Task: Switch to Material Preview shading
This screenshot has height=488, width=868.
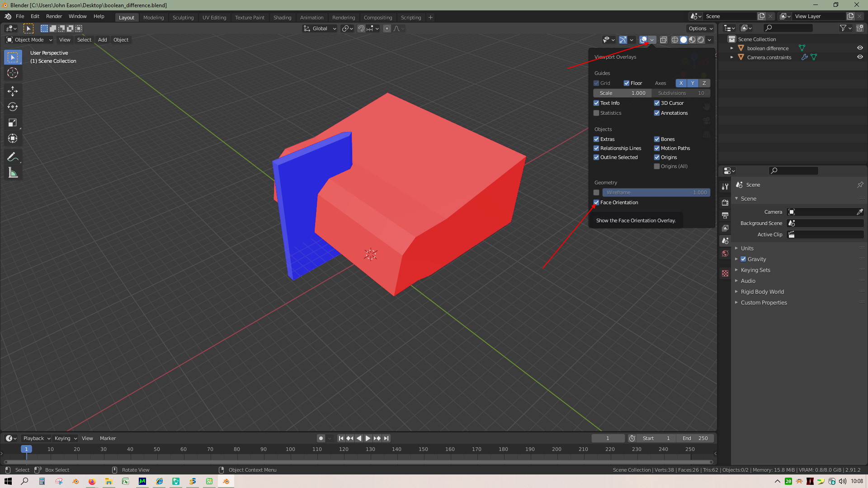Action: pos(692,40)
